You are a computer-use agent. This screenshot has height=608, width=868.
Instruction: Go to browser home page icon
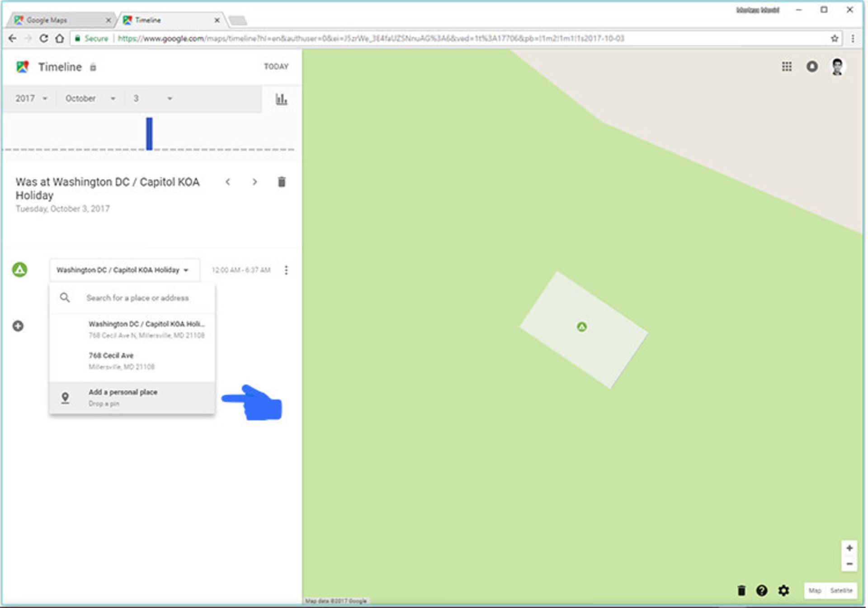tap(59, 38)
